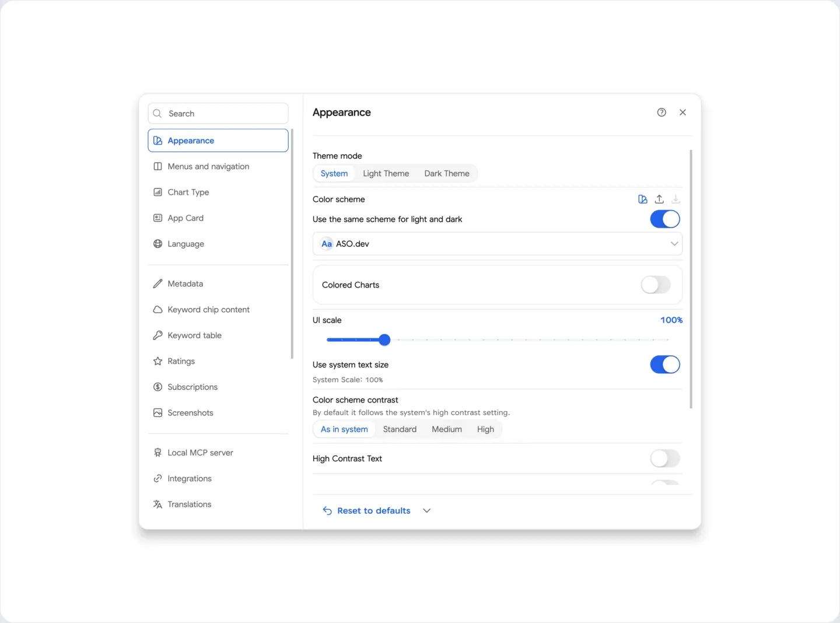Click the App Card sidebar icon
840x623 pixels.
157,218
